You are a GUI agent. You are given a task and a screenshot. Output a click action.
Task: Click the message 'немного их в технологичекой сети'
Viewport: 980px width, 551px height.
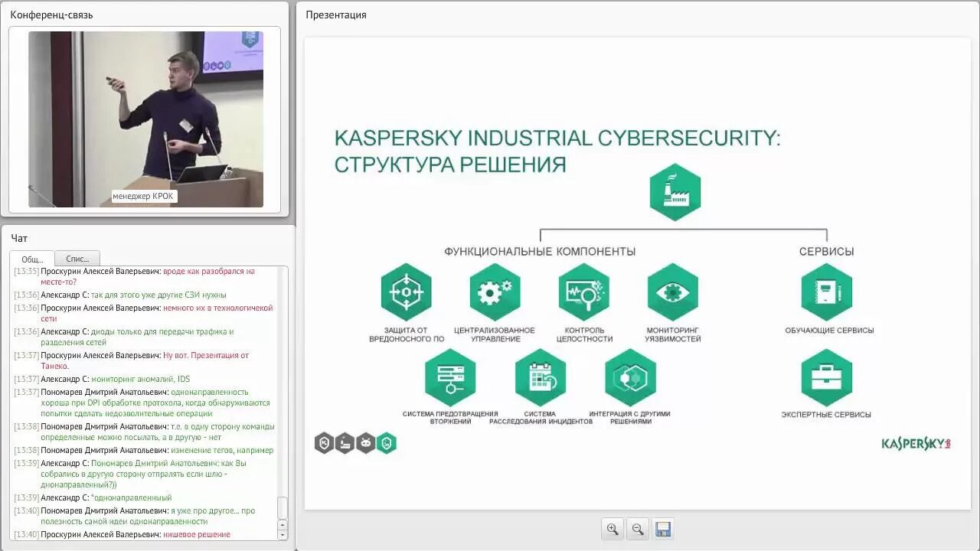(157, 313)
